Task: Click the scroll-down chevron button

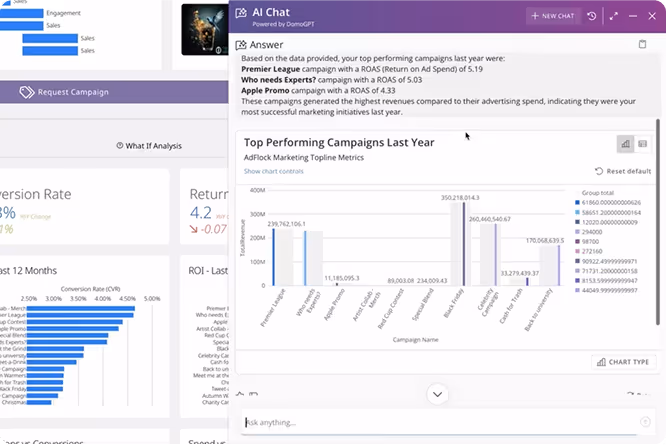Action: click(x=437, y=394)
